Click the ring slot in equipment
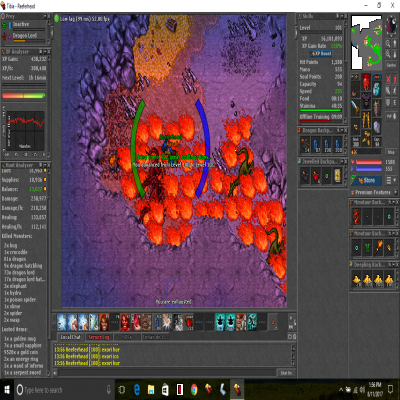This screenshot has height=400, width=400. [356, 126]
